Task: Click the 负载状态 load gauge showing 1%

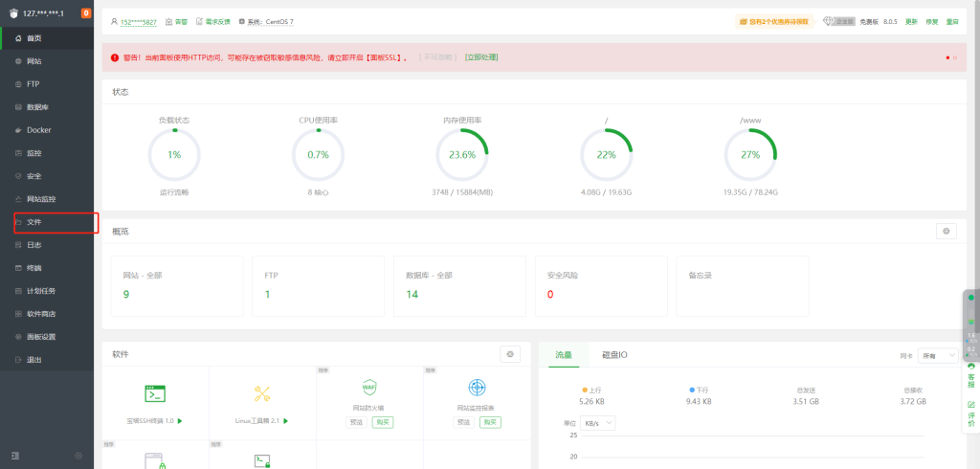Action: point(174,155)
